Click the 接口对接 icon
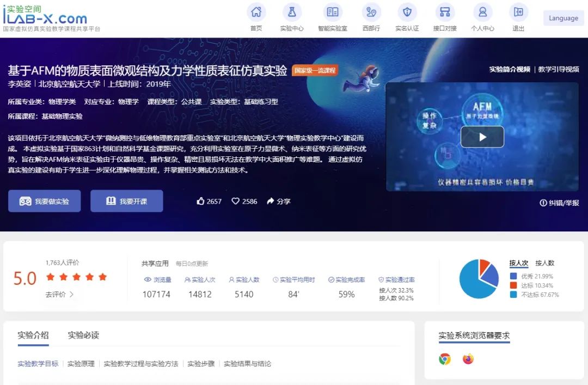The width and height of the screenshot is (588, 385). click(445, 12)
